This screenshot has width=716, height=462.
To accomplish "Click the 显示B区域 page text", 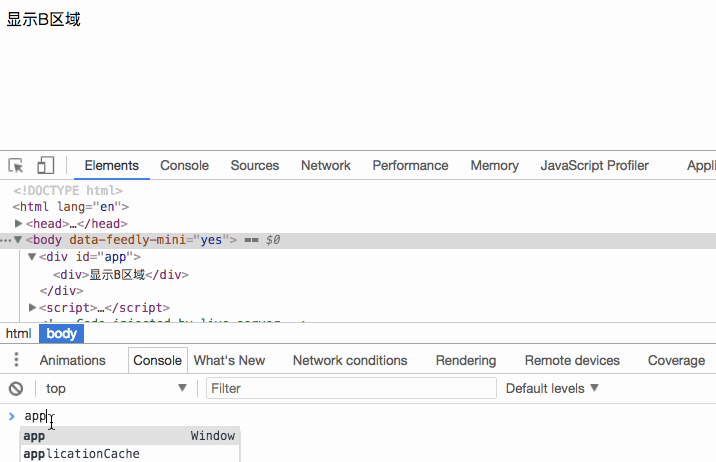I will coord(43,20).
